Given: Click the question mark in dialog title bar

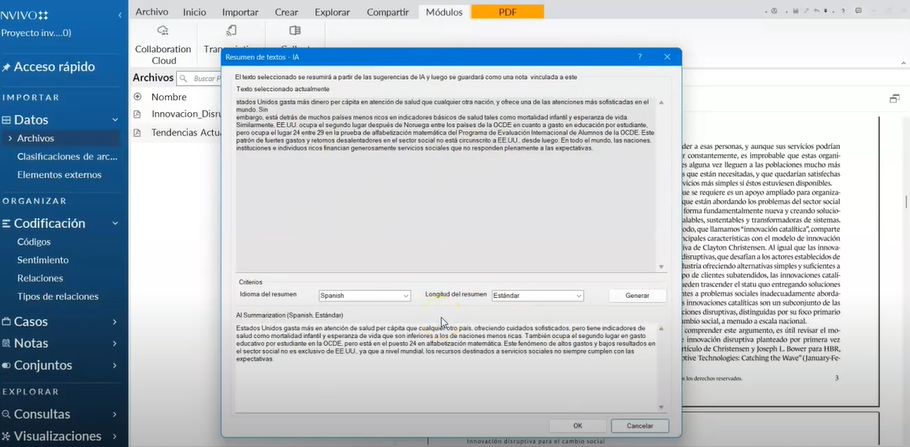Looking at the screenshot, I should click(x=640, y=57).
